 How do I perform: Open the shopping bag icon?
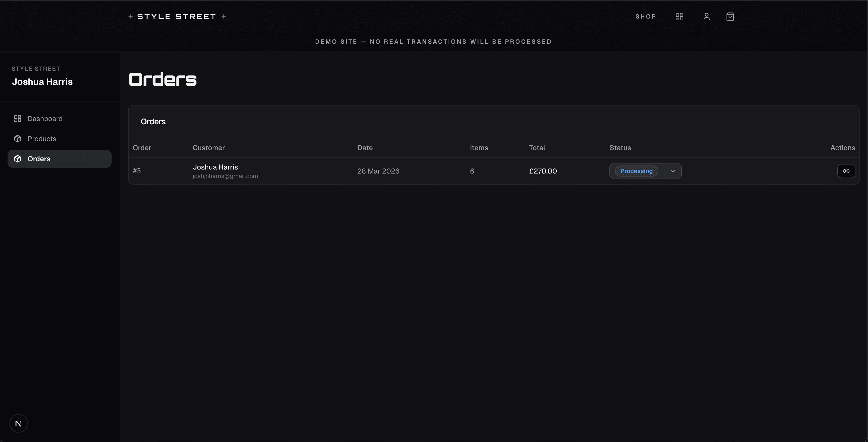tap(730, 16)
